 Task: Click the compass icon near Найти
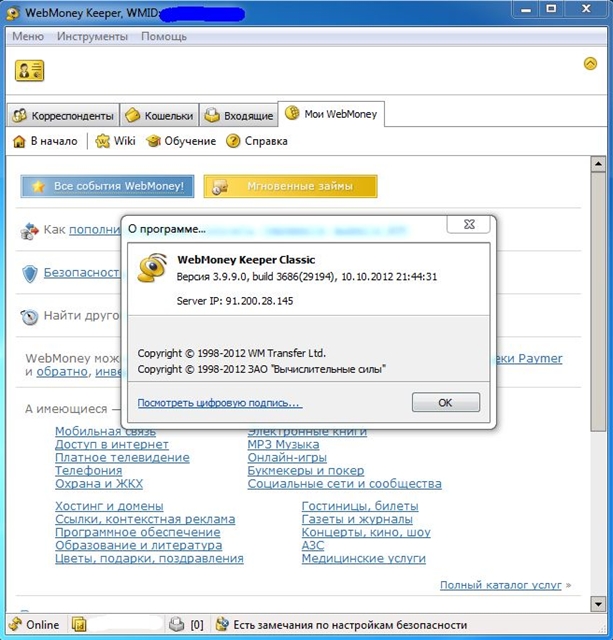click(29, 317)
